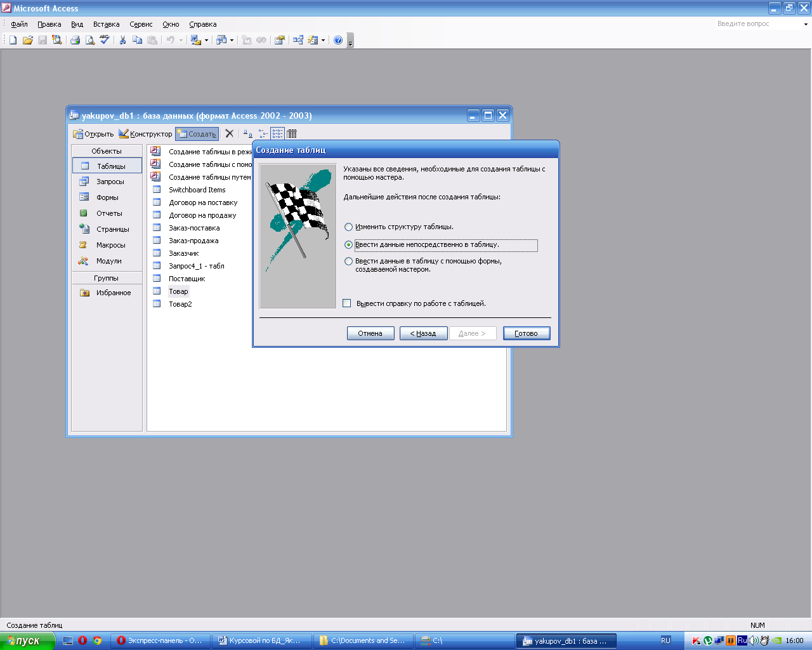Click the Properties toolbar icon
812x650 pixels.
[279, 40]
